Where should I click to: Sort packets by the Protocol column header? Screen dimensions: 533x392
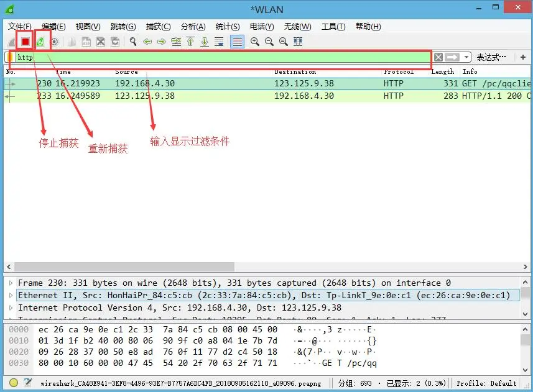click(399, 71)
